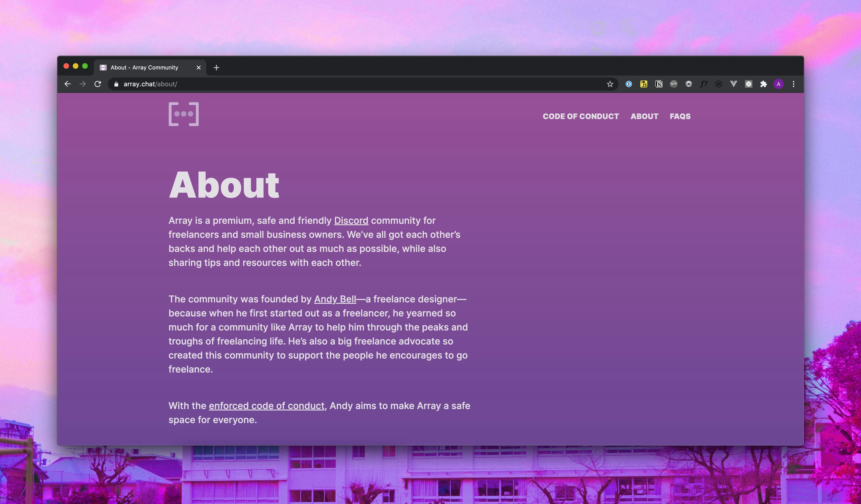
Task: Open the Chrome three-dot menu
Action: pos(793,84)
